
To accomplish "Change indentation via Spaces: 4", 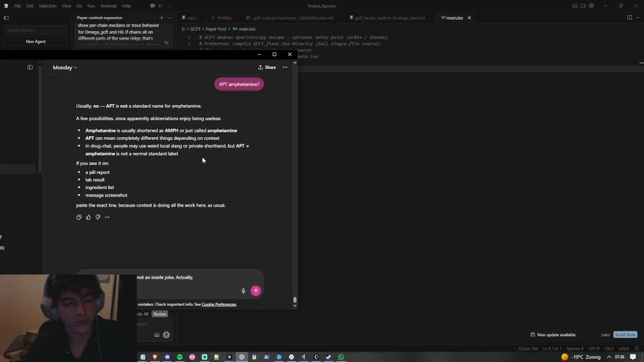I will tap(575, 348).
